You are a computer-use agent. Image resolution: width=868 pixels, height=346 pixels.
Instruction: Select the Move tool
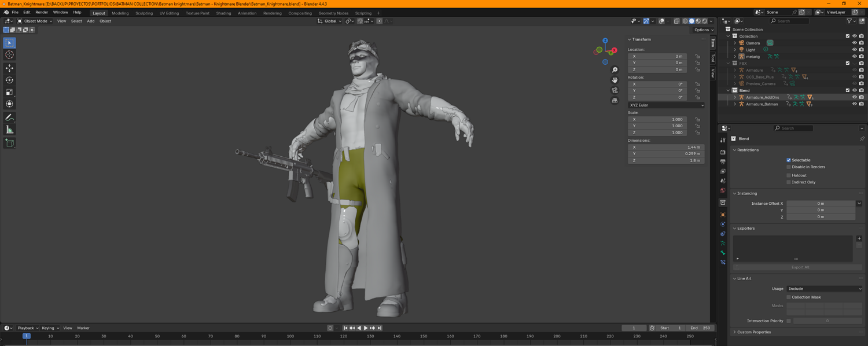(9, 68)
